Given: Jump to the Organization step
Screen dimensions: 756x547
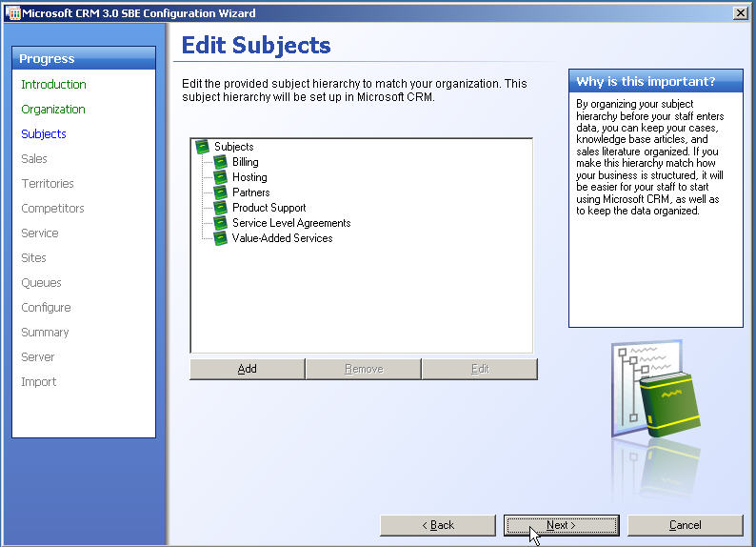Looking at the screenshot, I should (53, 110).
